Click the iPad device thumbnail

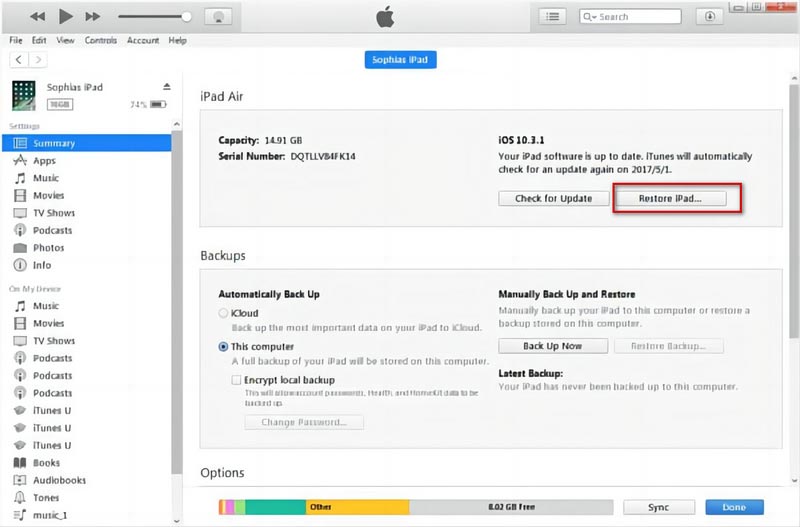coord(24,95)
